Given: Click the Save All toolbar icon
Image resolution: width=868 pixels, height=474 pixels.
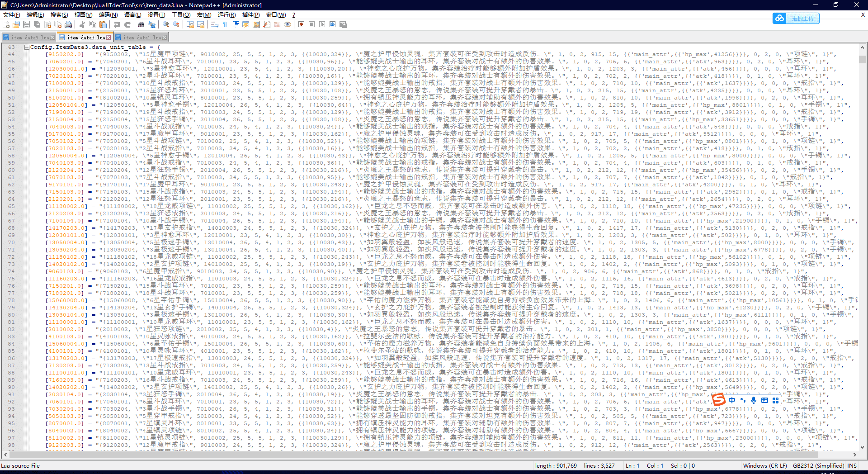Looking at the screenshot, I should 37,24.
